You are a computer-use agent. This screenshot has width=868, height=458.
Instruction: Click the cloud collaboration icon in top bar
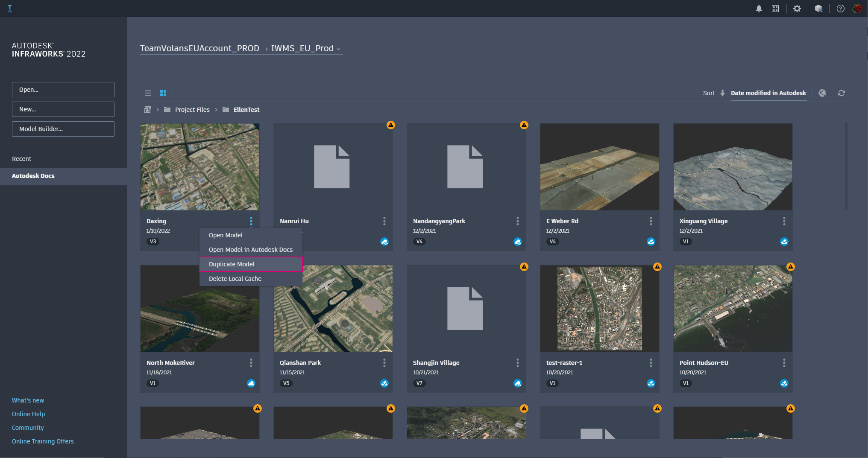point(819,8)
